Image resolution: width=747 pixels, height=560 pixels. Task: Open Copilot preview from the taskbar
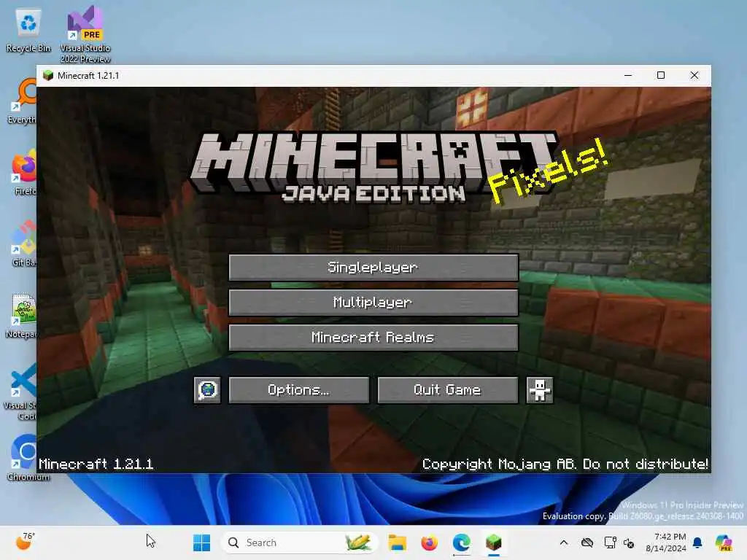pos(724,542)
